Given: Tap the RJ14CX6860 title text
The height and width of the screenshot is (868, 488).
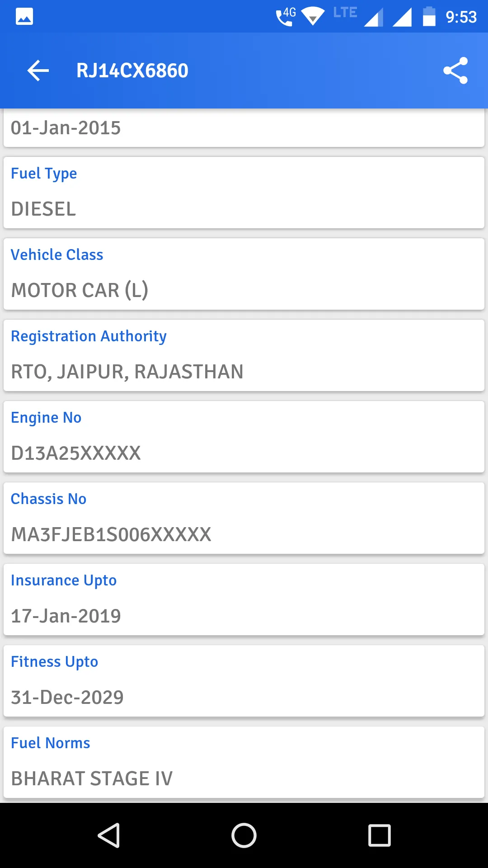Looking at the screenshot, I should pos(132,71).
